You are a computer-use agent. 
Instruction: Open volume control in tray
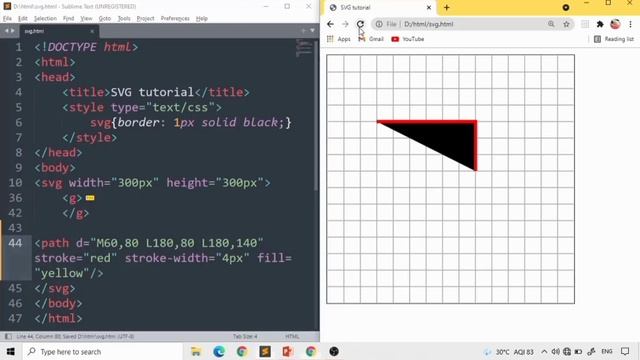click(556, 351)
